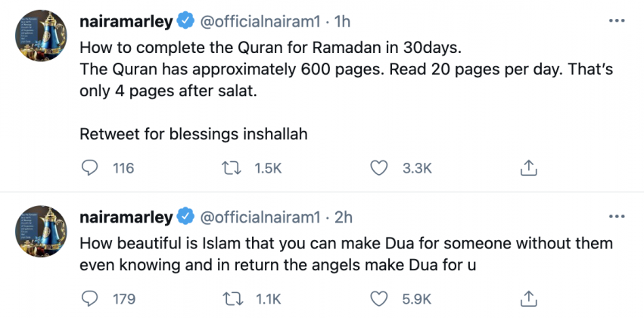The image size is (644, 318).
Task: Click the 1.1K retweets count
Action: 267,298
